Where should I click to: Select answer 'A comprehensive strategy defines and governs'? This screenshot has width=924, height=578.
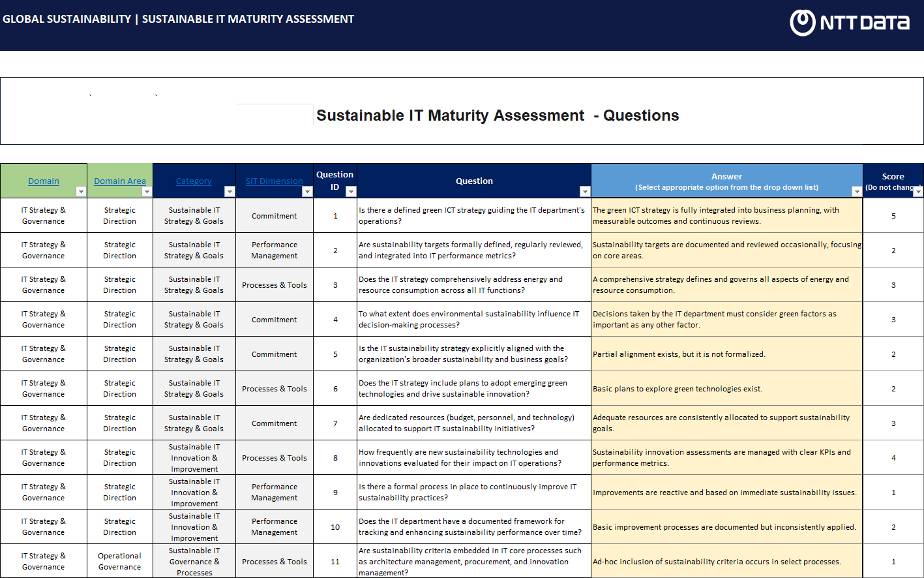point(727,284)
